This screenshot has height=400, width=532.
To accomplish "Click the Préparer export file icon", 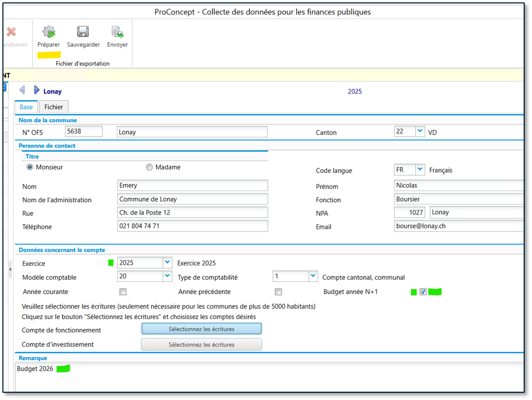I will click(x=49, y=32).
